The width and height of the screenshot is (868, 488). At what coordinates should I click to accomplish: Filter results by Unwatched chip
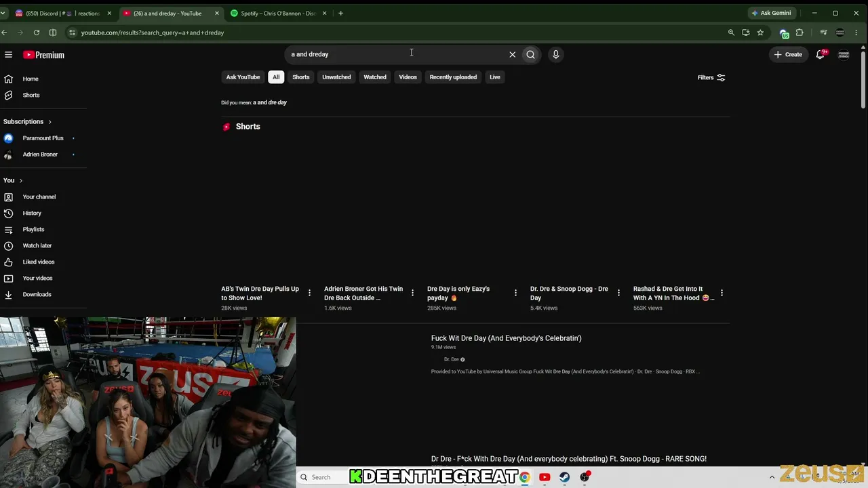(x=336, y=77)
